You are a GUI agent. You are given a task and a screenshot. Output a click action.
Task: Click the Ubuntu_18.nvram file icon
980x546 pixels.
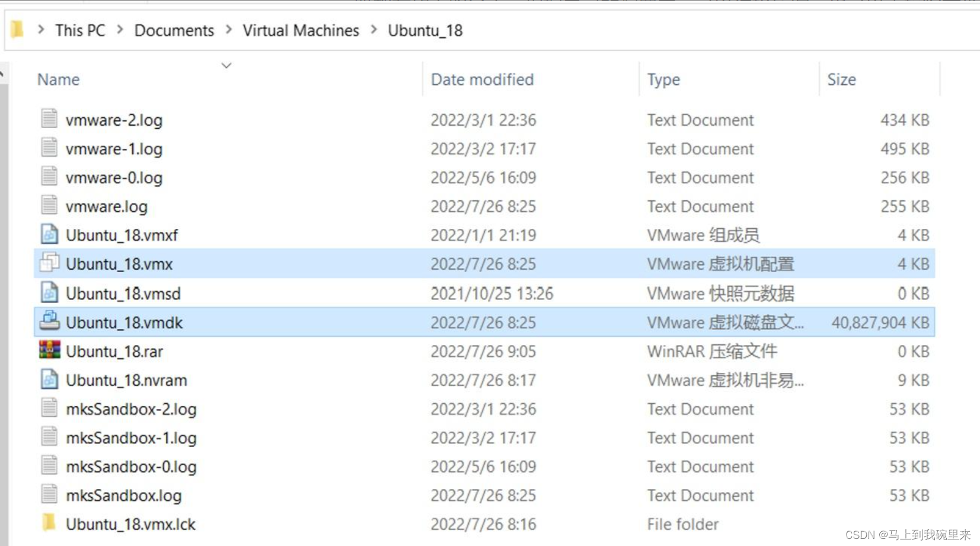(49, 379)
